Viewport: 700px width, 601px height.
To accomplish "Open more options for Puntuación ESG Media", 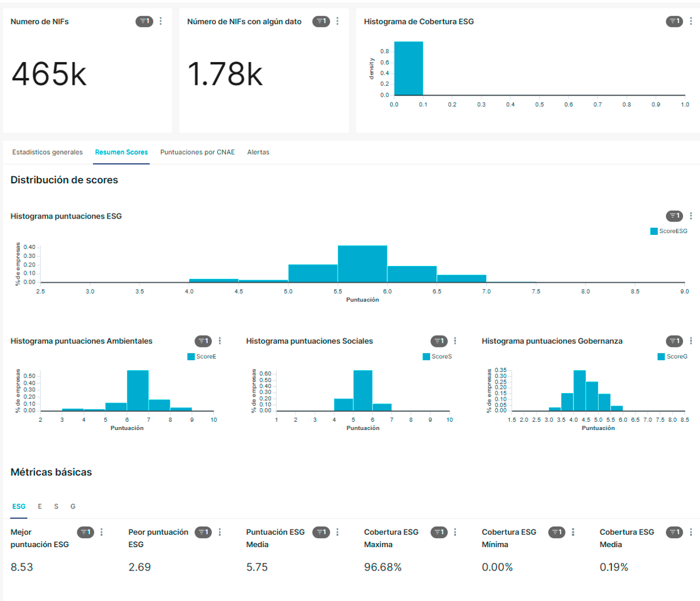I will (338, 532).
